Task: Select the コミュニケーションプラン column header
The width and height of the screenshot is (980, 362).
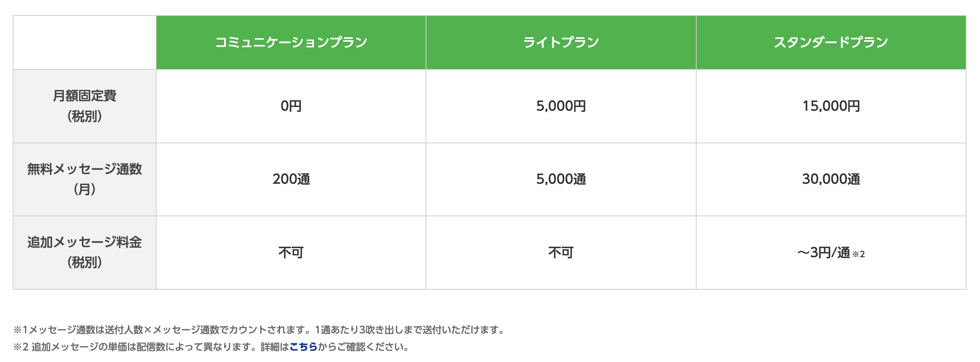Action: [x=291, y=42]
